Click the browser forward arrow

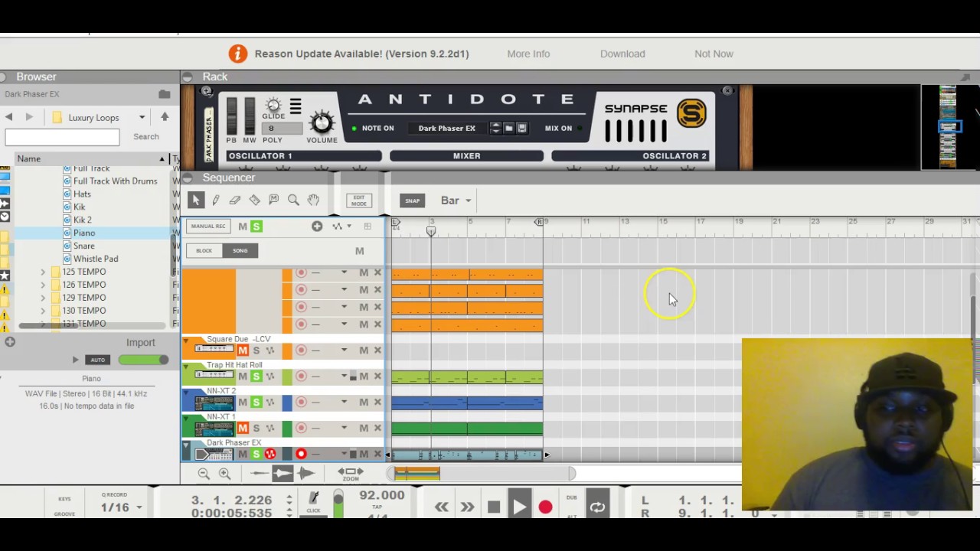point(29,117)
